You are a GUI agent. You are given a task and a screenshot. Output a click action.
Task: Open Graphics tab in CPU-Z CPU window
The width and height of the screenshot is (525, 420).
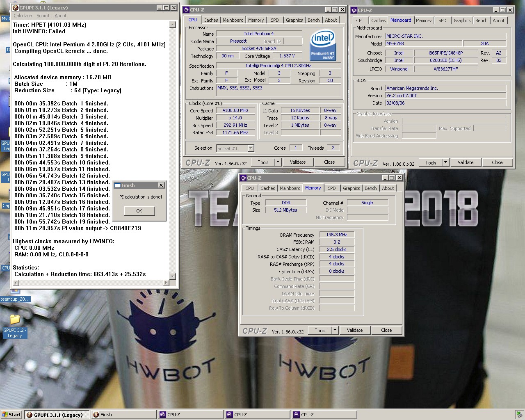coord(294,20)
